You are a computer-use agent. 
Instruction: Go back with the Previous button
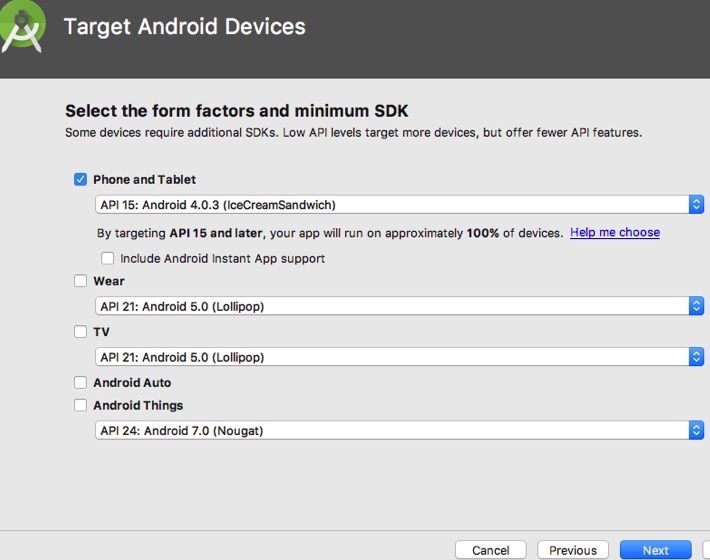point(573,550)
